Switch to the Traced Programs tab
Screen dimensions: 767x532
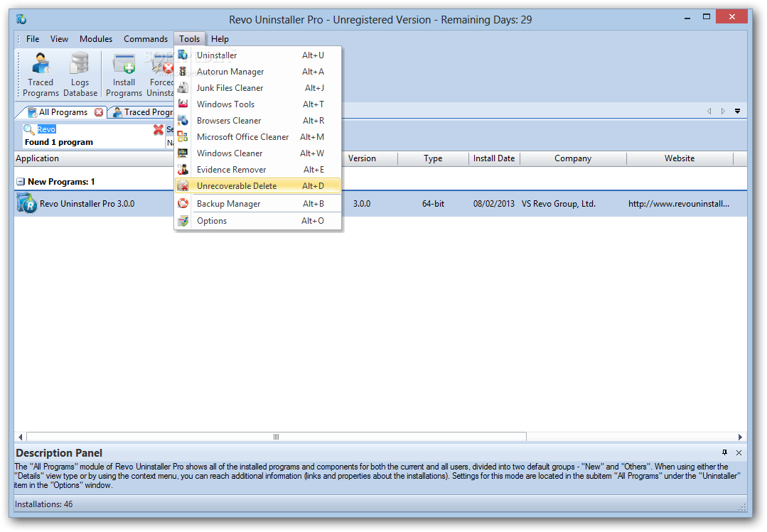click(x=143, y=112)
